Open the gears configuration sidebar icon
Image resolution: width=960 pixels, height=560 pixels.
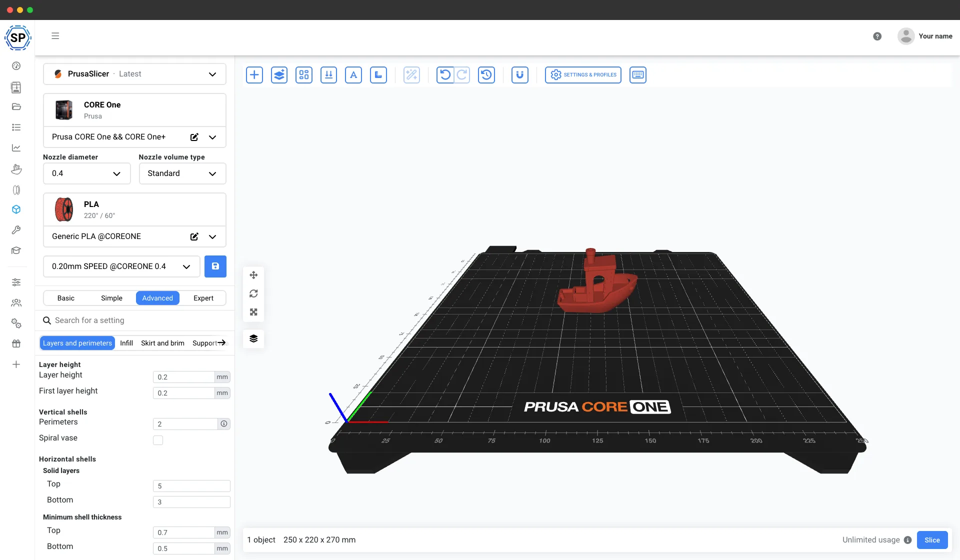(16, 323)
